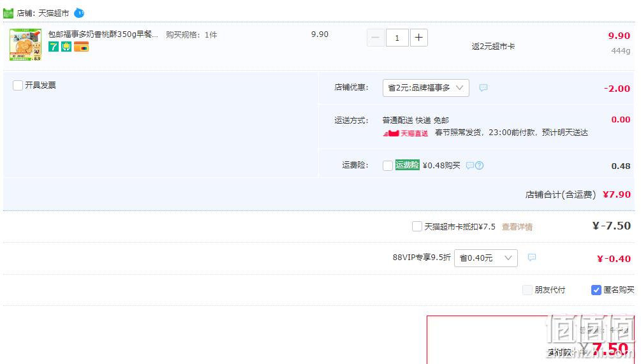This screenshot has height=364, width=641.
Task: Tick the 朋友代付 checkbox
Action: (527, 290)
